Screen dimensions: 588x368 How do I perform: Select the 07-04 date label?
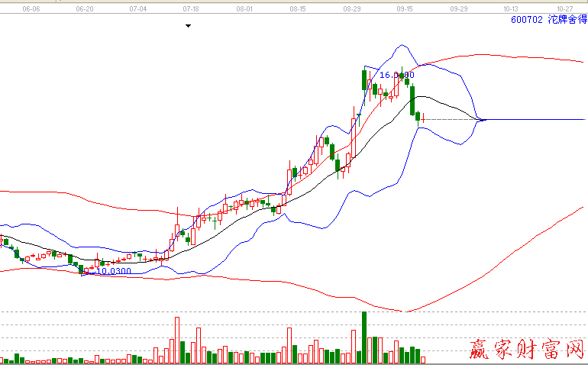pyautogui.click(x=138, y=9)
